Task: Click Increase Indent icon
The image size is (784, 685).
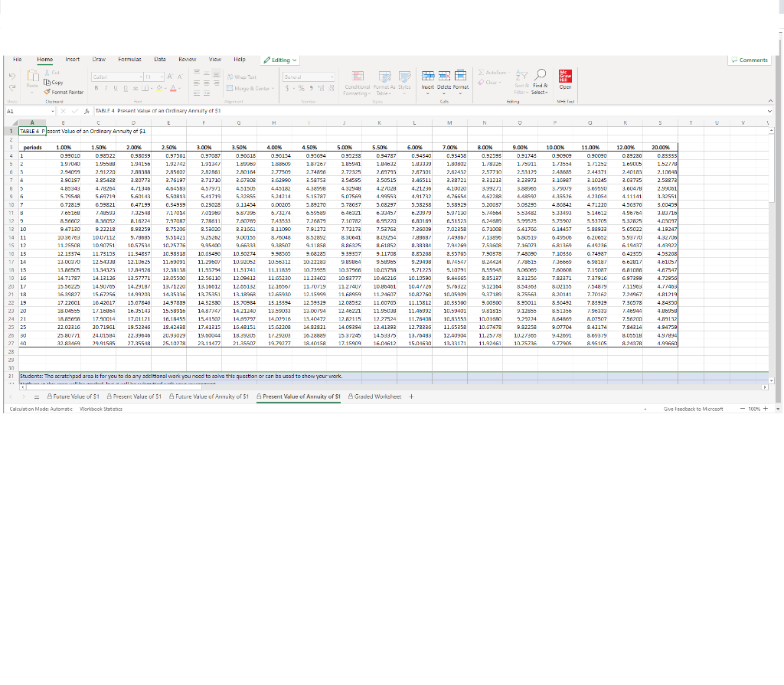Action: (x=207, y=93)
